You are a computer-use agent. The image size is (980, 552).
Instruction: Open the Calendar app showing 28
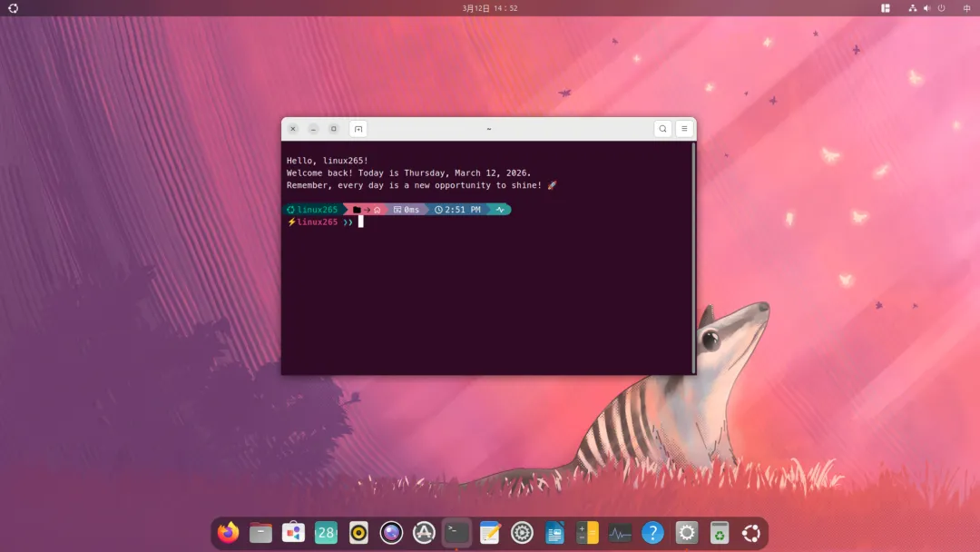click(x=326, y=533)
